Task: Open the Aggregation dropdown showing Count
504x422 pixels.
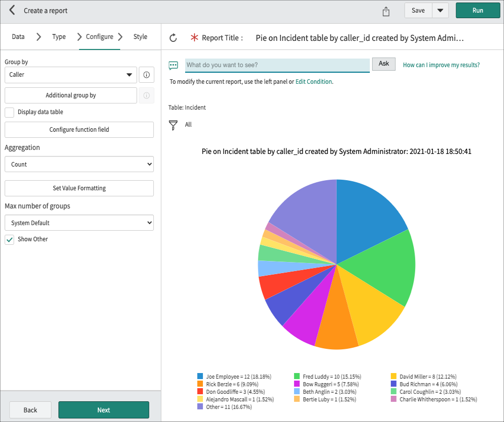Action: click(x=79, y=164)
